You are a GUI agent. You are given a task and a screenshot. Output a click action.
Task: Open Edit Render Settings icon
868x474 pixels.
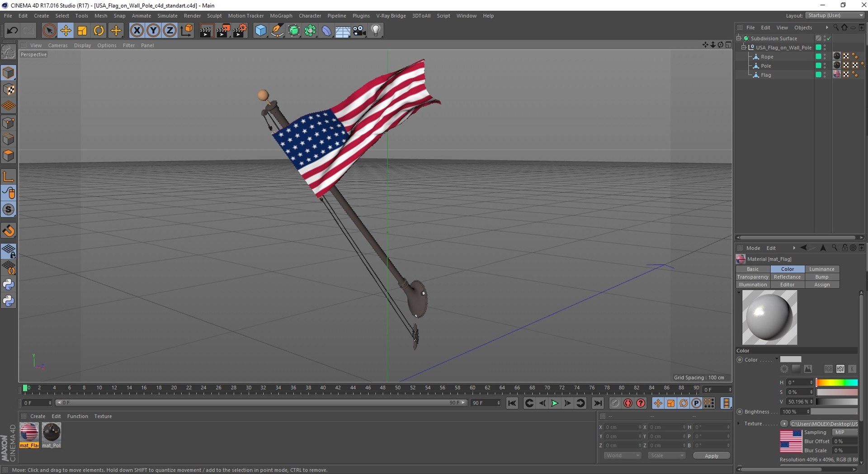(240, 30)
